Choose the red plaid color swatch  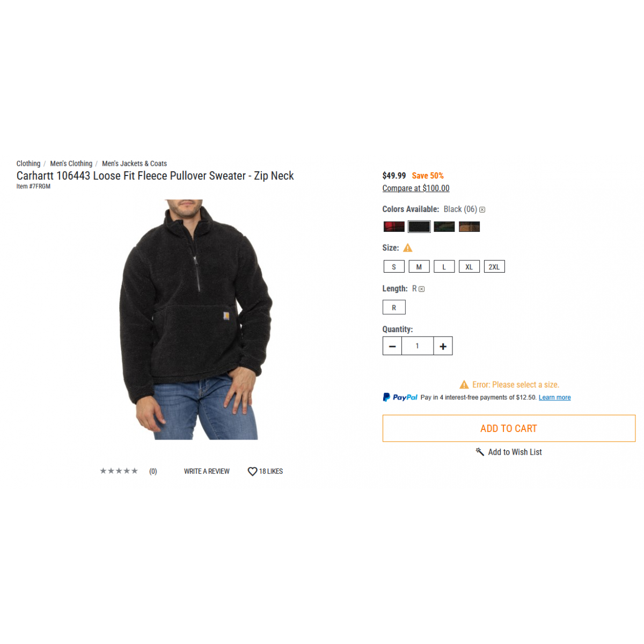click(394, 226)
